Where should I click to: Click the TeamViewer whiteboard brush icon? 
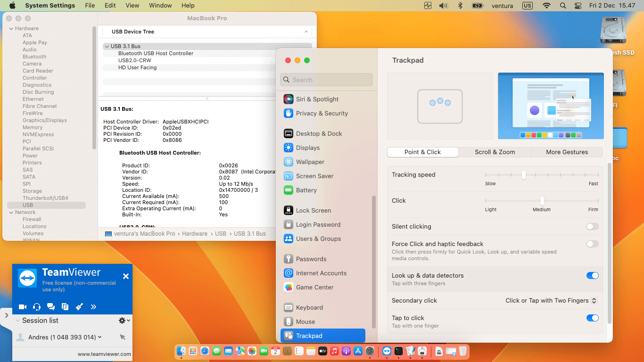(79, 307)
